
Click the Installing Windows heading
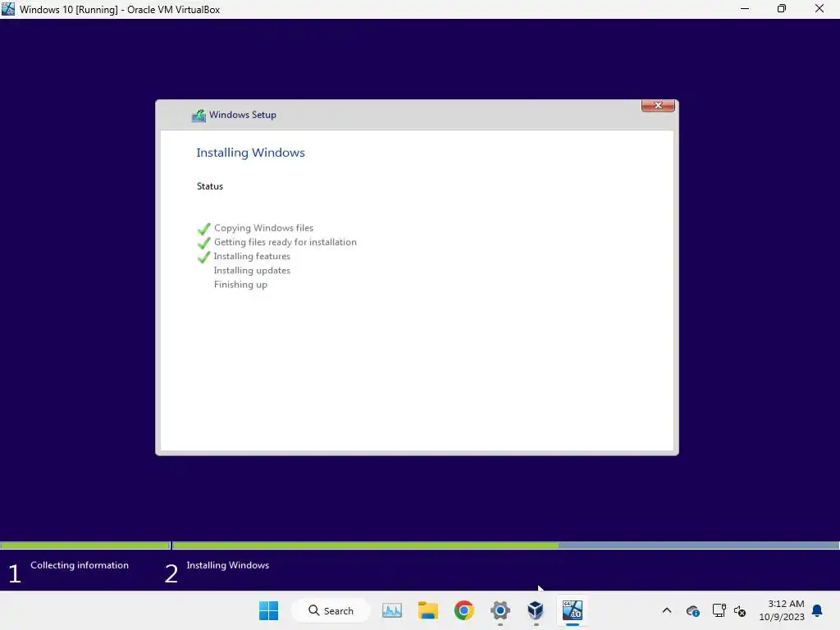click(250, 153)
